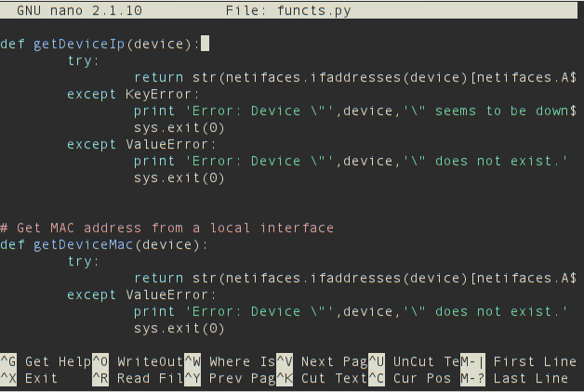Click the ^C Cur Pos shortcut
This screenshot has height=392, width=584.
coord(410,378)
